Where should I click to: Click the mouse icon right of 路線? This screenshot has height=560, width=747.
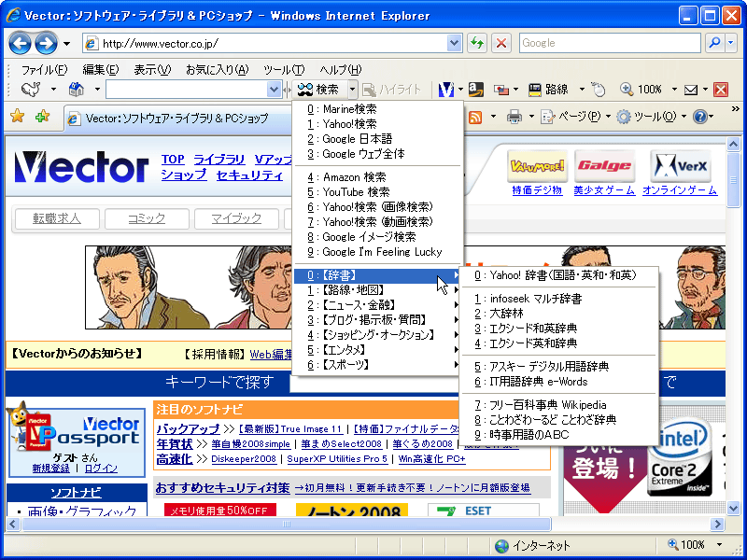point(599,89)
